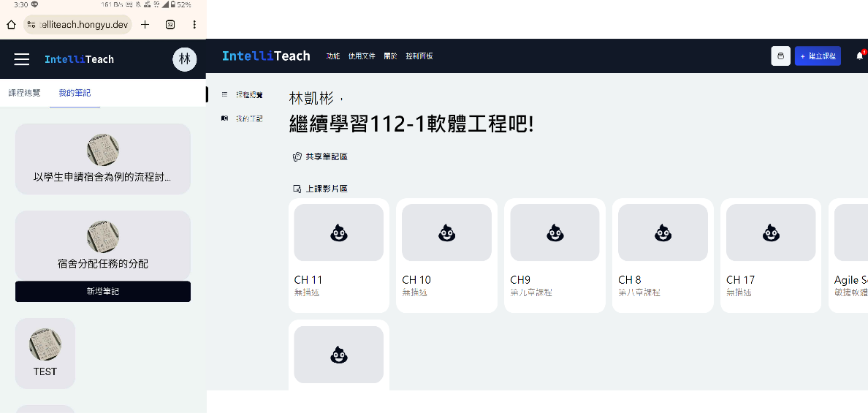Screen dimensions: 868x419
Task: Click the 新增筆記 black button
Action: tap(103, 292)
